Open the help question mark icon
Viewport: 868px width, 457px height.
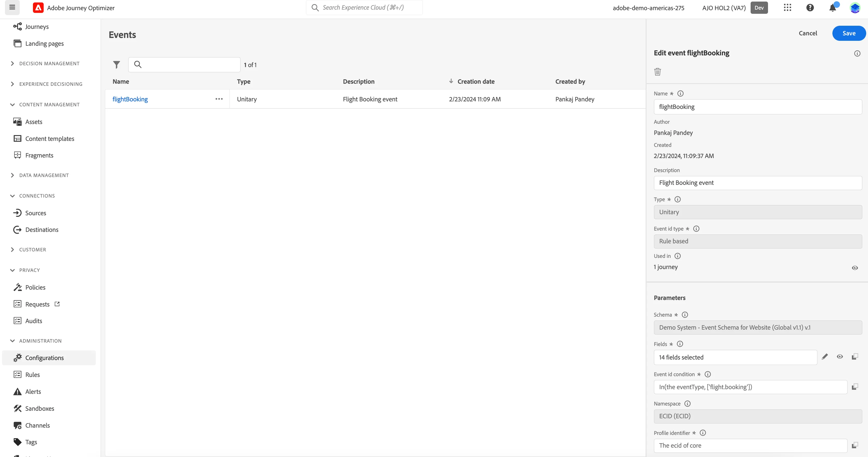point(810,8)
